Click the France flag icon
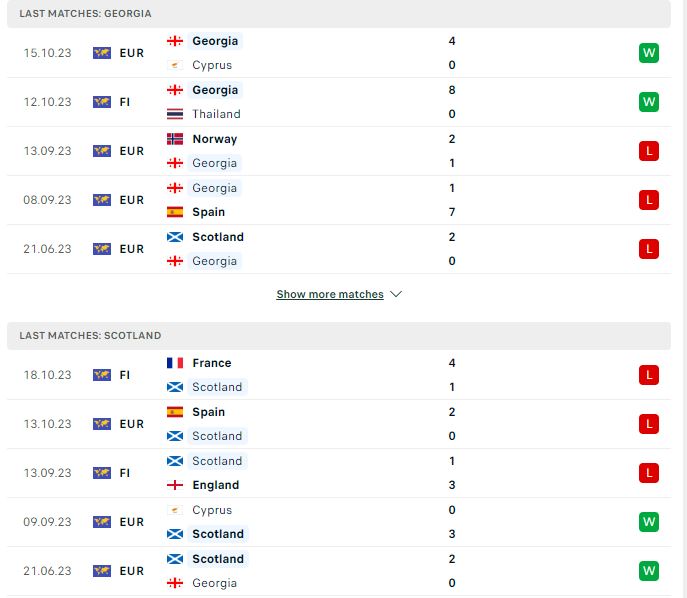 tap(175, 363)
